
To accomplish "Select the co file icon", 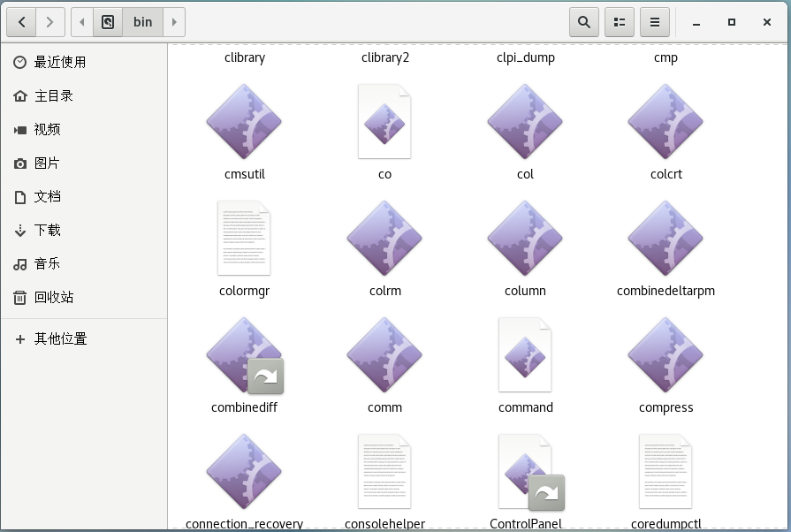I will tap(384, 122).
